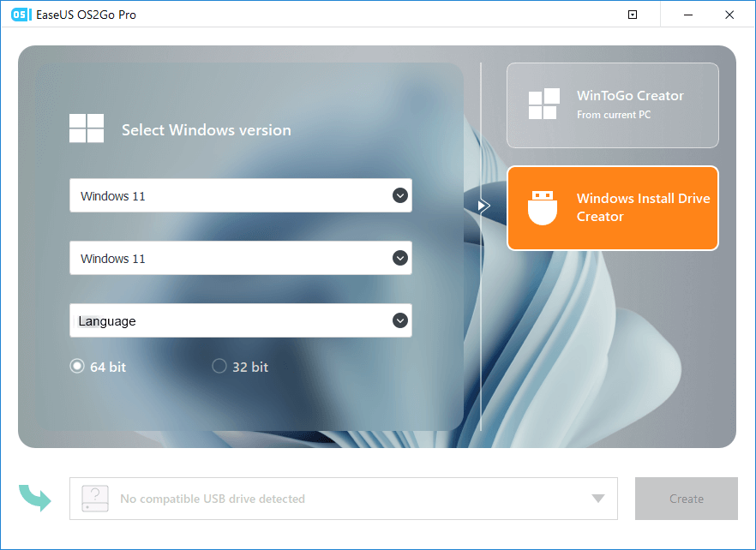This screenshot has width=756, height=550.
Task: Select the 64 bit radio button
Action: 77,366
